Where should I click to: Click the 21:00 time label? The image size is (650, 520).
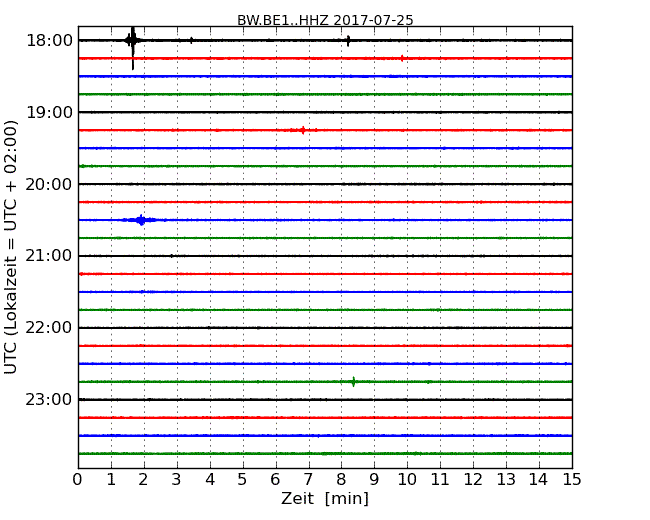tap(49, 256)
